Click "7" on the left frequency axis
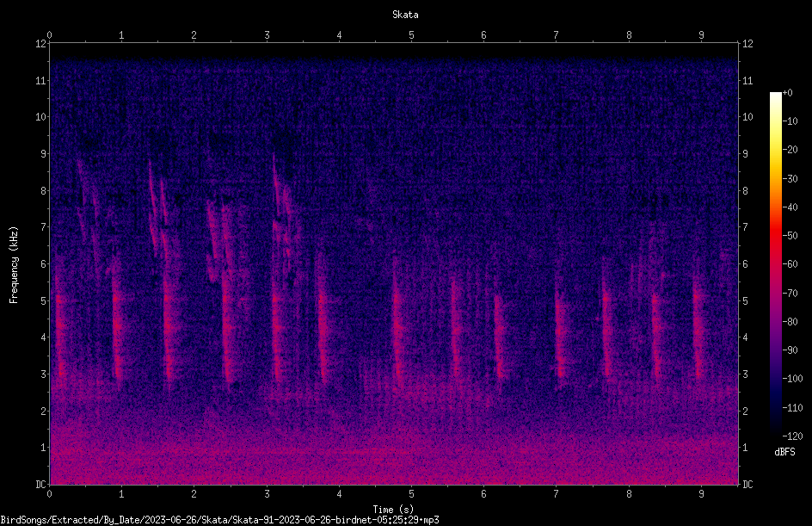Image resolution: width=812 pixels, height=526 pixels. tap(44, 227)
